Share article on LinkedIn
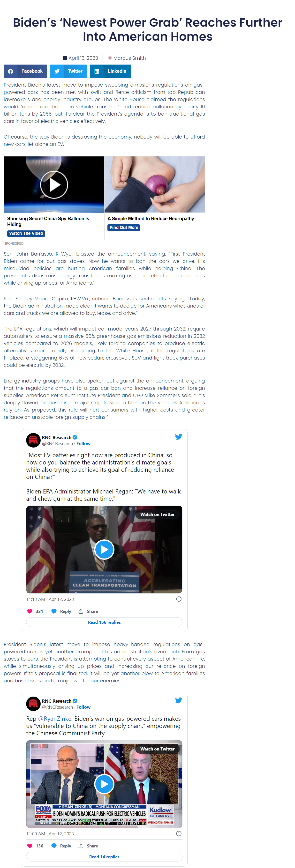This screenshot has width=295, height=868. click(x=110, y=71)
